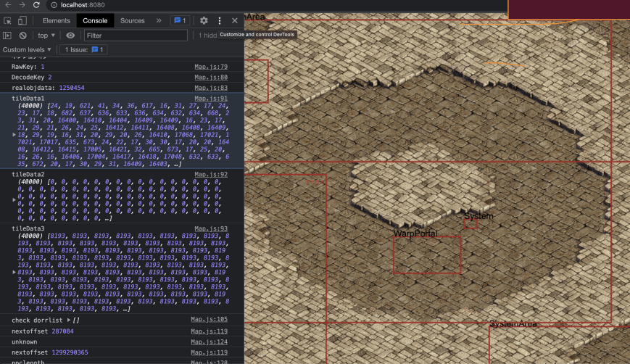Click the browser back arrow

pyautogui.click(x=8, y=5)
